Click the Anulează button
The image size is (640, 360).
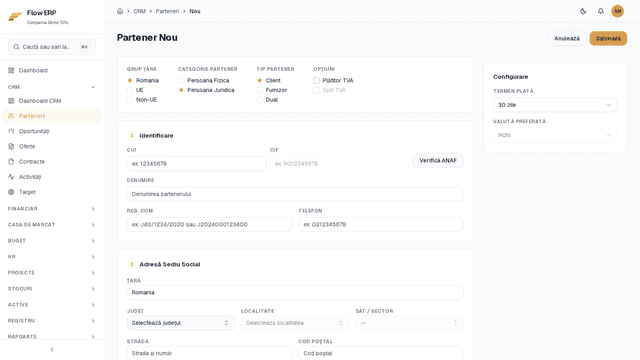pyautogui.click(x=567, y=38)
